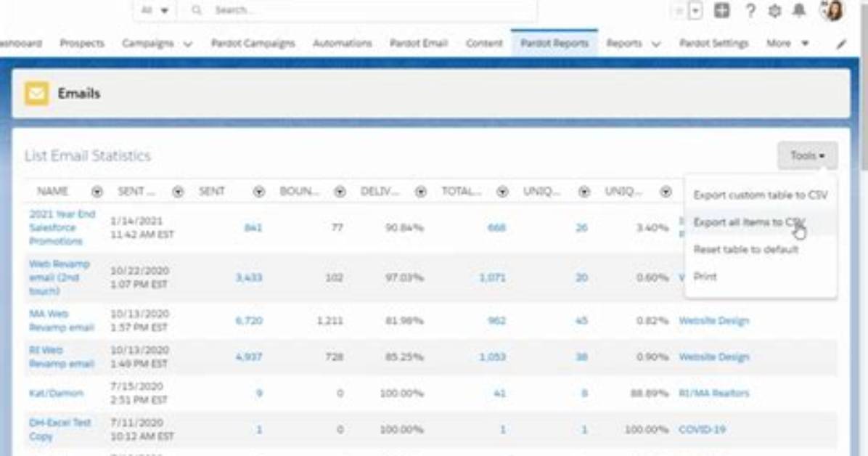This screenshot has height=456, width=868.
Task: Switch to the Prospects tab
Action: point(82,44)
